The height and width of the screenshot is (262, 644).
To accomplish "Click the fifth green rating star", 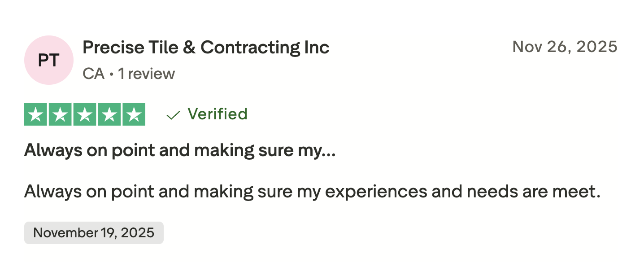I will [133, 114].
